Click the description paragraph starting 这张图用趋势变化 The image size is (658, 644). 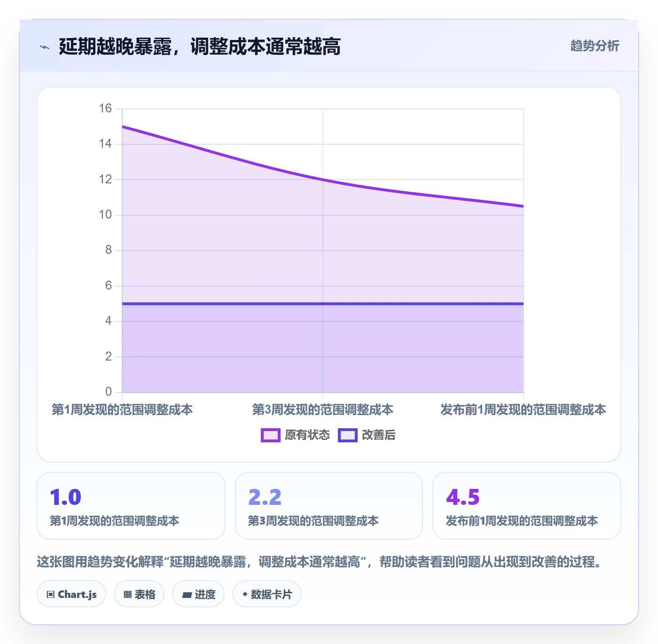pyautogui.click(x=320, y=562)
